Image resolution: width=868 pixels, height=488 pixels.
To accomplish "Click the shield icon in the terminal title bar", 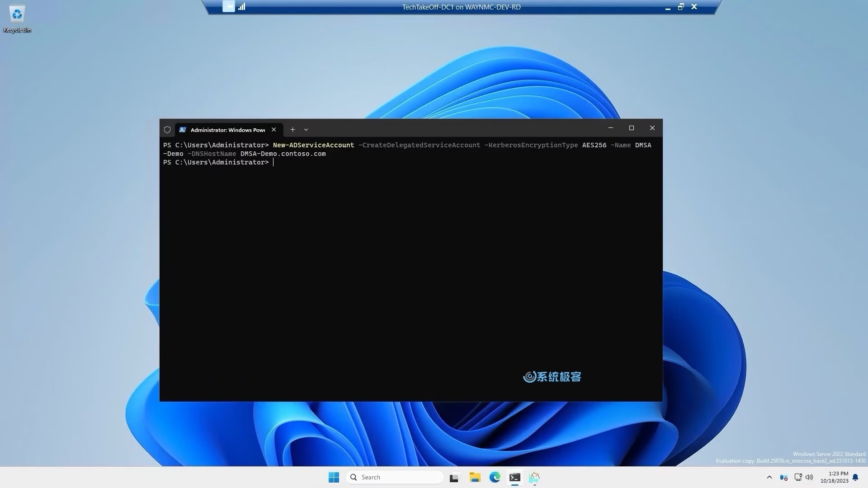I will coord(167,130).
